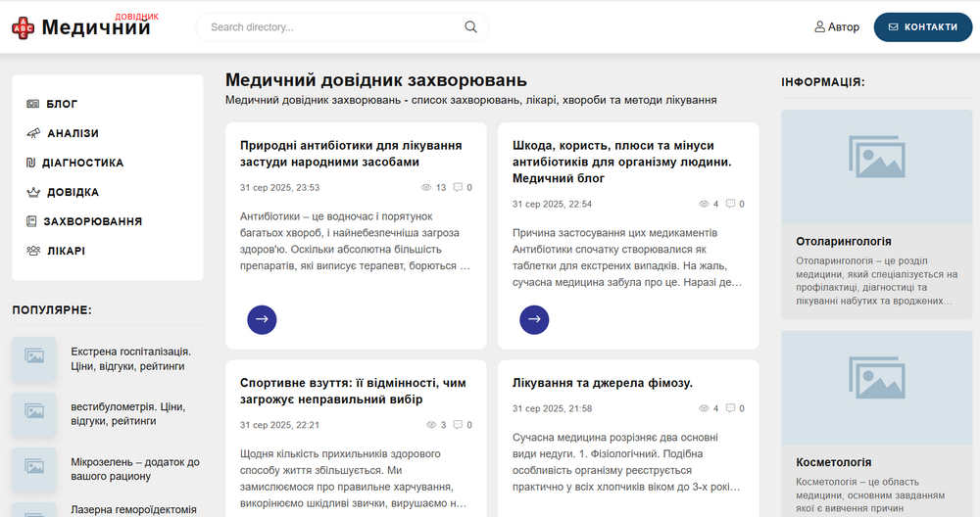This screenshot has height=517, width=980.
Task: Go to ДІАГНОСТИКА section
Action: pos(82,163)
